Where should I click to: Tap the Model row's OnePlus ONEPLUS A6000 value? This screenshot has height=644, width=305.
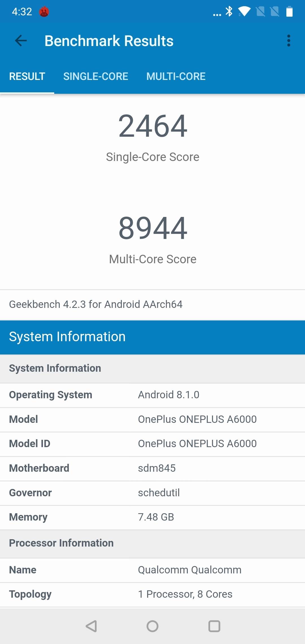pos(197,419)
